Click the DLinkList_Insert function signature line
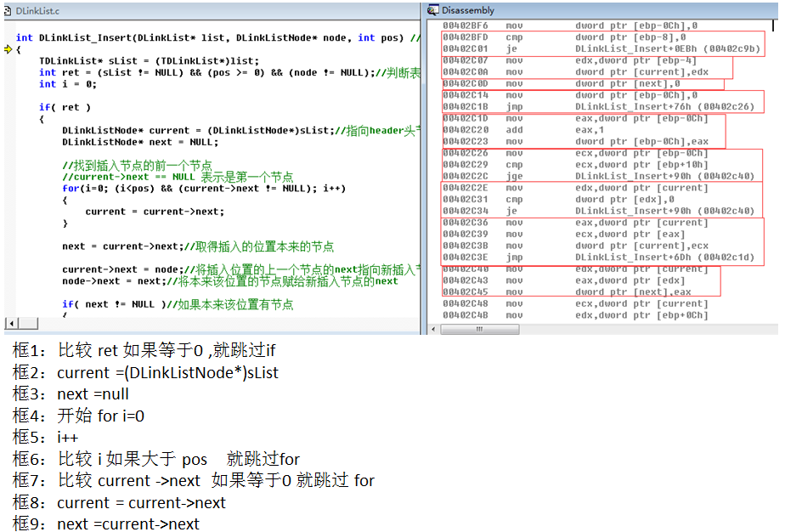 [217, 37]
